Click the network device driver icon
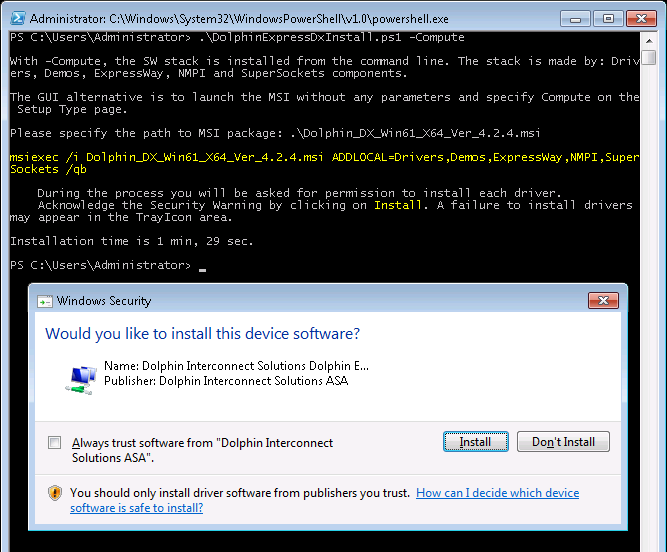 (x=81, y=380)
